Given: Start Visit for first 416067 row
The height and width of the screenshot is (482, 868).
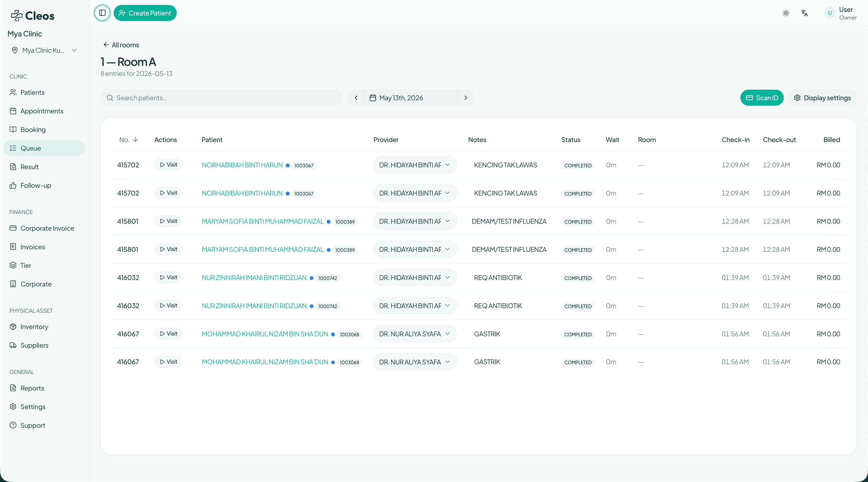Looking at the screenshot, I should click(168, 333).
